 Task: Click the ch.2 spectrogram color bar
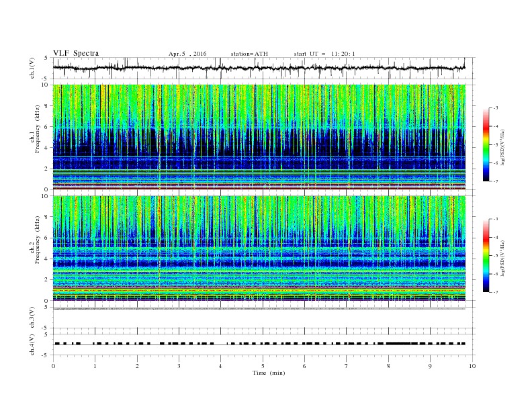coord(486,256)
